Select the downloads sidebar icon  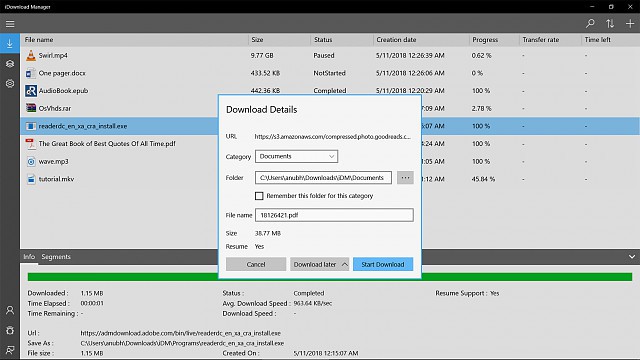pos(10,44)
